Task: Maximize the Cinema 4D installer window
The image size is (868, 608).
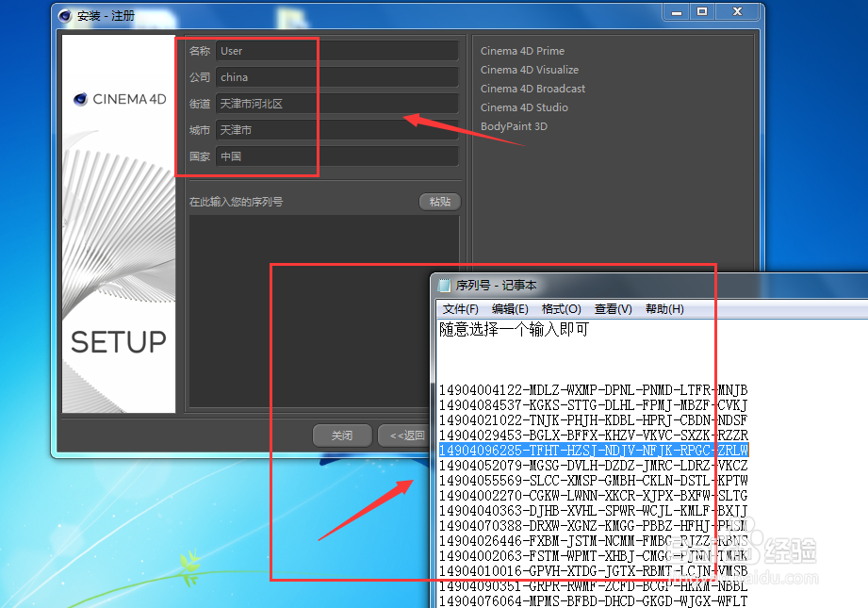Action: pyautogui.click(x=702, y=11)
